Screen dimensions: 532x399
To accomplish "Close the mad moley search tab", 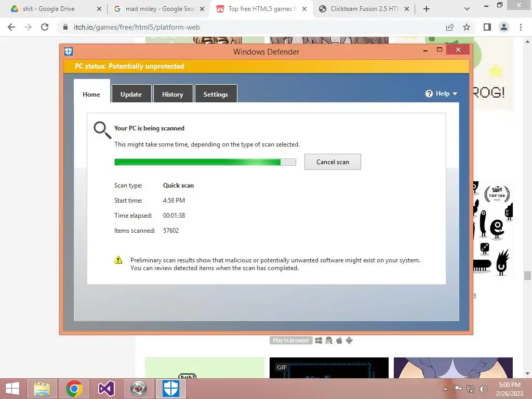I will [x=202, y=9].
